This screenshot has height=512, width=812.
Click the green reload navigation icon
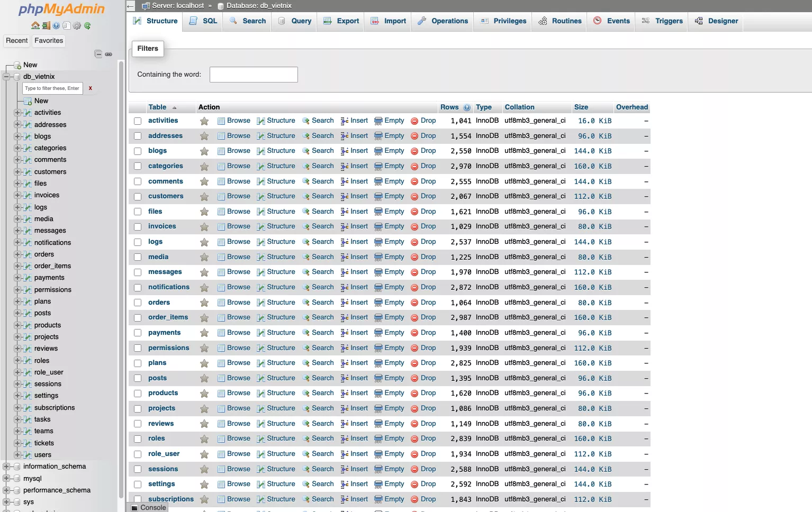click(x=87, y=25)
